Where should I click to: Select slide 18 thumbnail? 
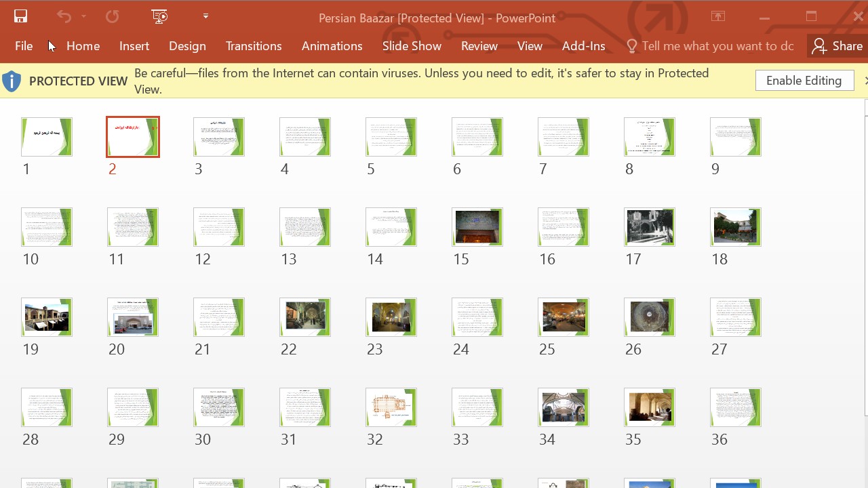[x=736, y=227]
